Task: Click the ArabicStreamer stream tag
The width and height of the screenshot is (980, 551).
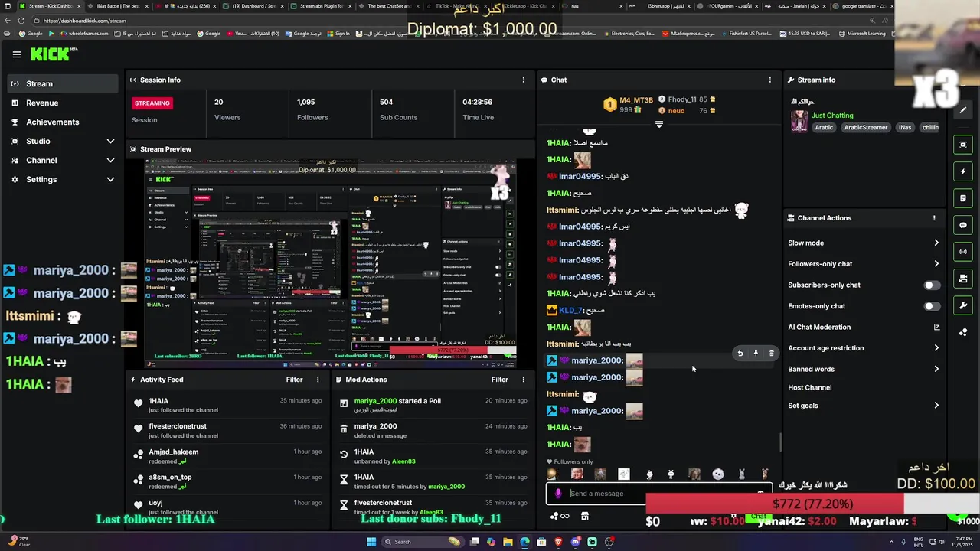Action: pyautogui.click(x=866, y=128)
